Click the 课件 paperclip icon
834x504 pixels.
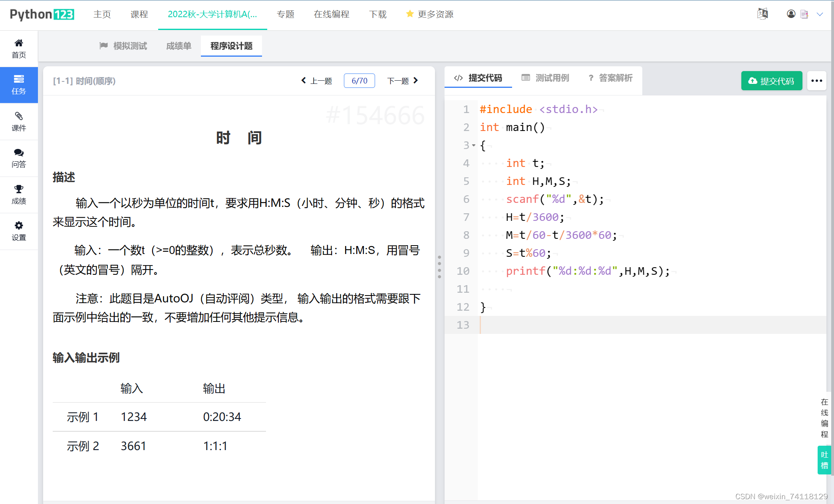coord(19,117)
